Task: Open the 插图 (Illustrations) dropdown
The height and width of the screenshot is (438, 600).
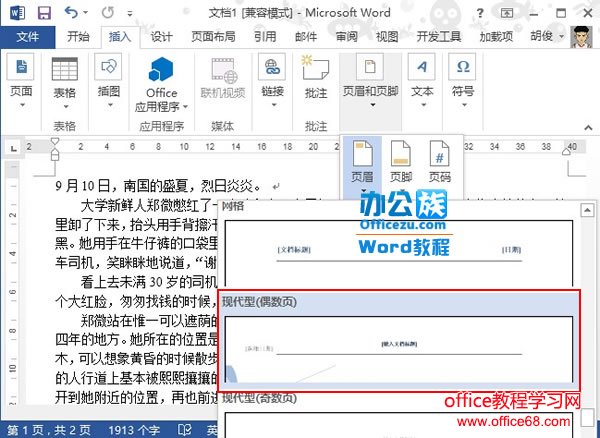Action: pyautogui.click(x=109, y=81)
